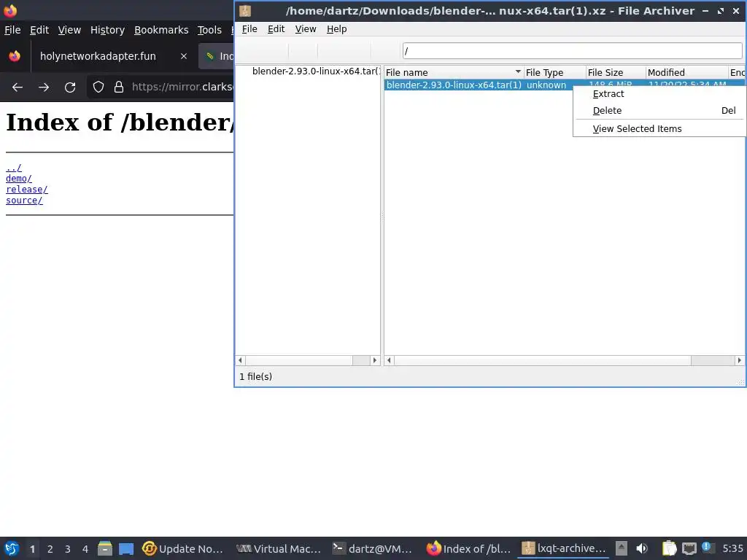The image size is (747, 560).
Task: Open Firefox Bookmarks menu
Action: [x=161, y=30]
